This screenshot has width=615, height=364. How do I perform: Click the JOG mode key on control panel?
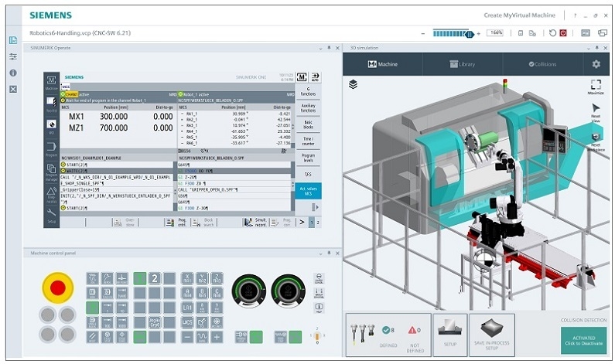[93, 278]
